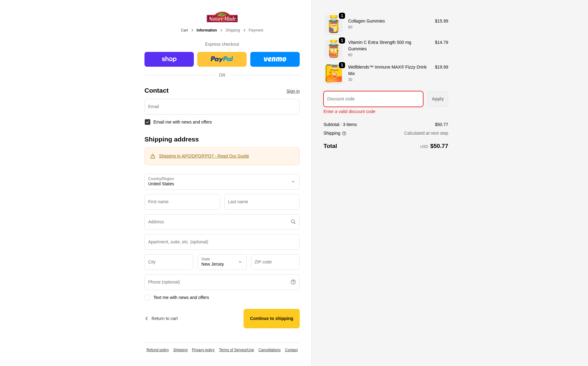The height and width of the screenshot is (366, 588).
Task: Choose Venmo express checkout
Action: tap(275, 59)
